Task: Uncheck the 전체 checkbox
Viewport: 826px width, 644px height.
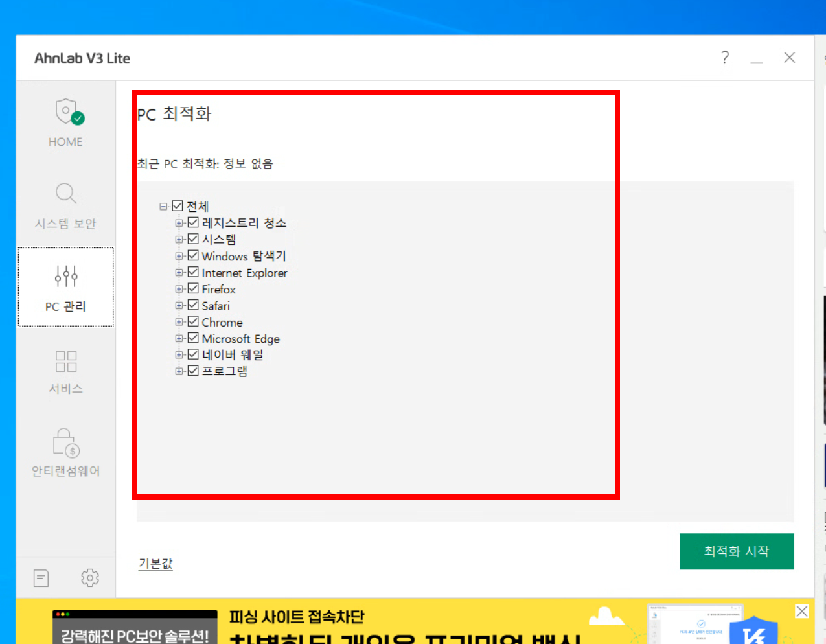Action: coord(178,206)
